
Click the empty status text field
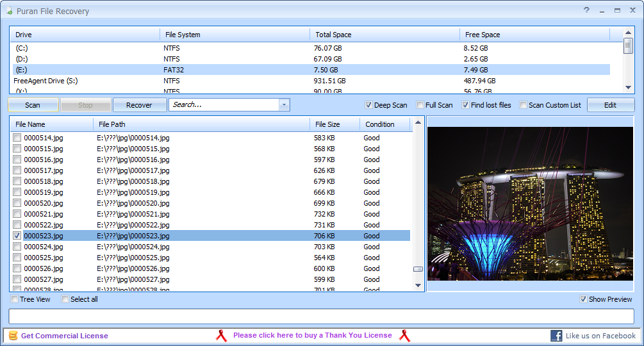[x=322, y=316]
